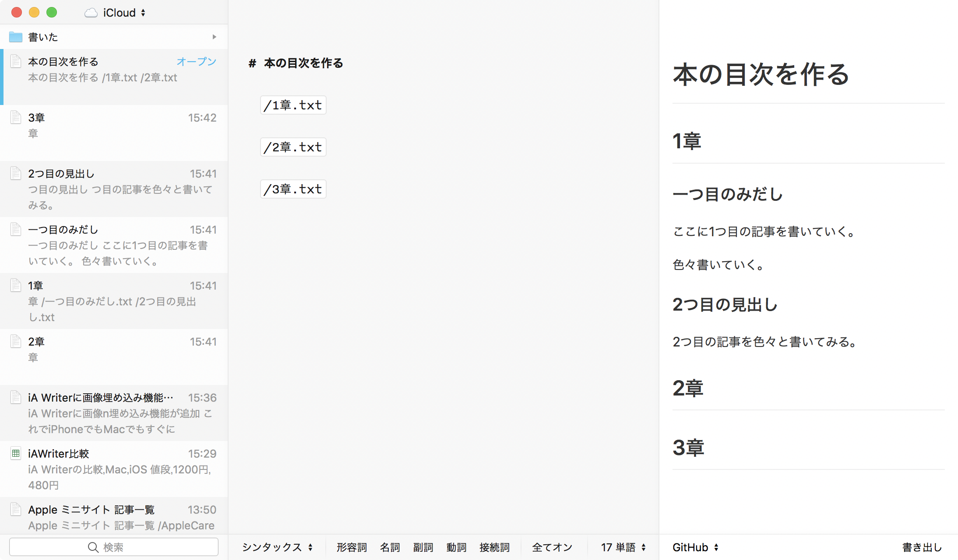Click 書き出し export button
This screenshot has height=560, width=958.
(x=922, y=547)
